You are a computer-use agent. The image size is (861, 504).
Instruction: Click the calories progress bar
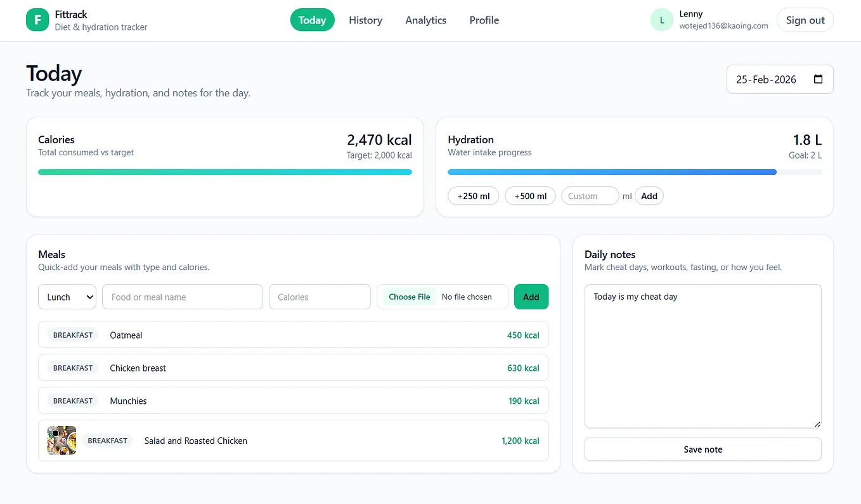coord(225,172)
